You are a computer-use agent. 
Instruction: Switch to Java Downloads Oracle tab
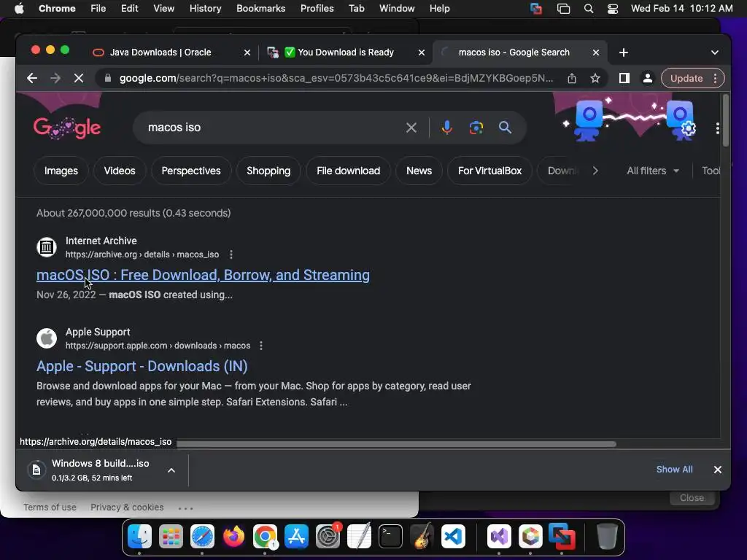click(160, 52)
